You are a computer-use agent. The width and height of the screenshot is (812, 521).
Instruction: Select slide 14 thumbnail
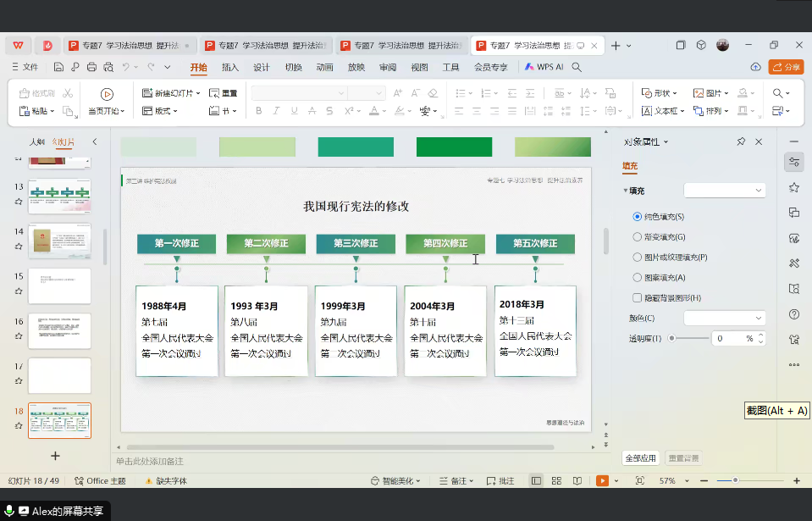pyautogui.click(x=59, y=241)
